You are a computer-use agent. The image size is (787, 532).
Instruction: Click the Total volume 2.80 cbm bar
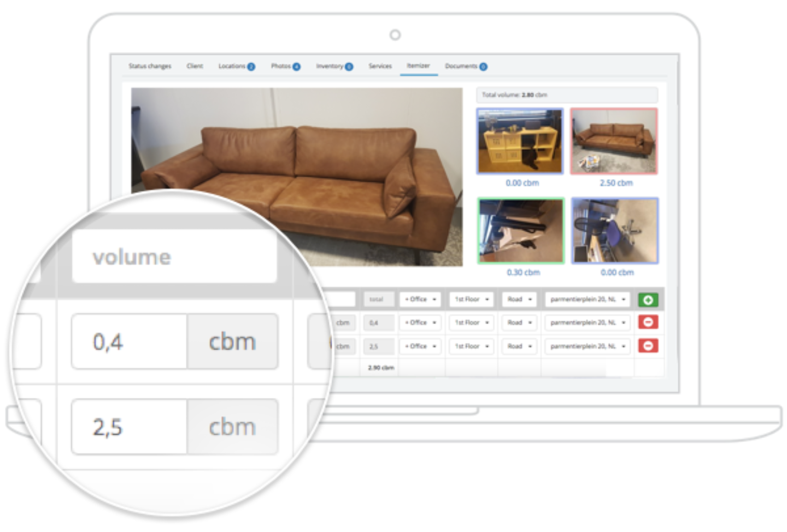[567, 95]
